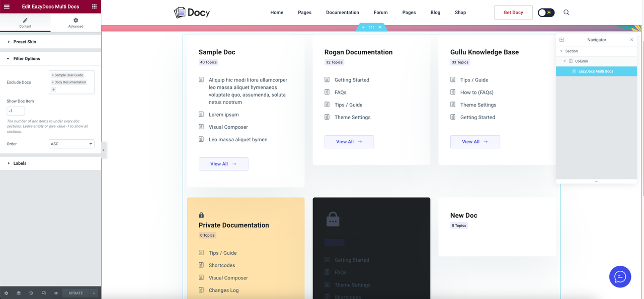Screen dimensions: 644x299
Task: Click View All under Gullu Knowledge Base
Action: coord(475,142)
